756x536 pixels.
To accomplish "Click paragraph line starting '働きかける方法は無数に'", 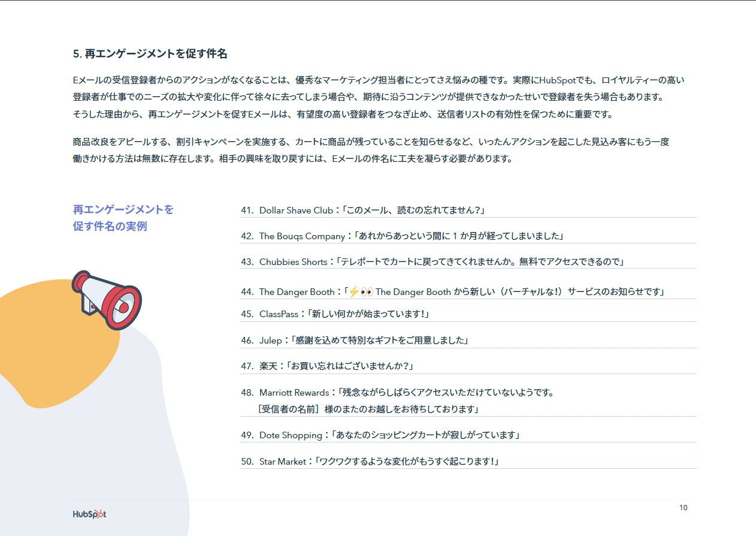I will 292,159.
